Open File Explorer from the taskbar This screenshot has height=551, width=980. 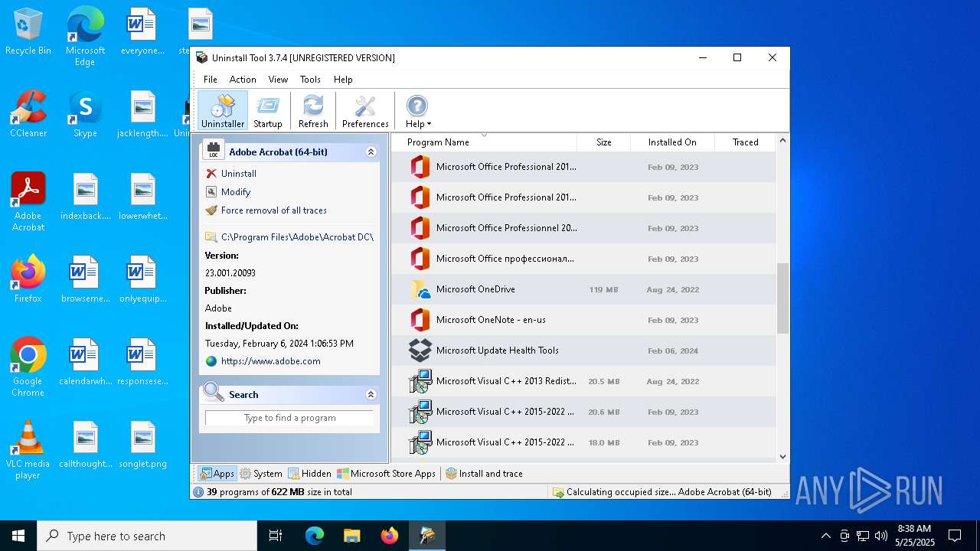[351, 536]
